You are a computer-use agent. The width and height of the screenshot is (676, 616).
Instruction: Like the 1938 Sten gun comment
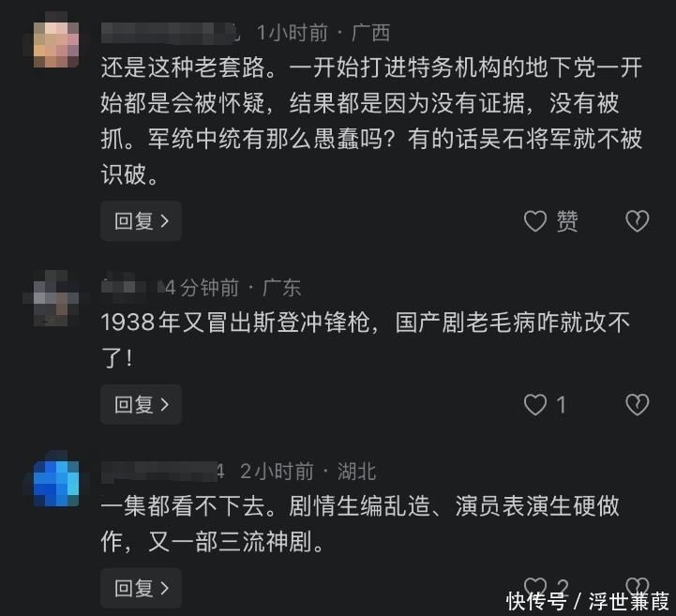(x=535, y=405)
